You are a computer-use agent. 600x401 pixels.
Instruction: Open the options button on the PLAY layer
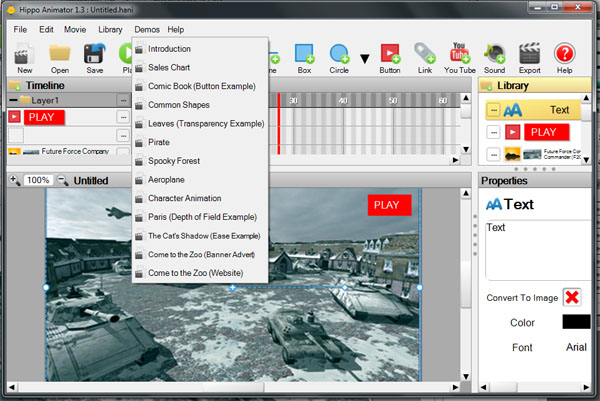click(x=123, y=117)
